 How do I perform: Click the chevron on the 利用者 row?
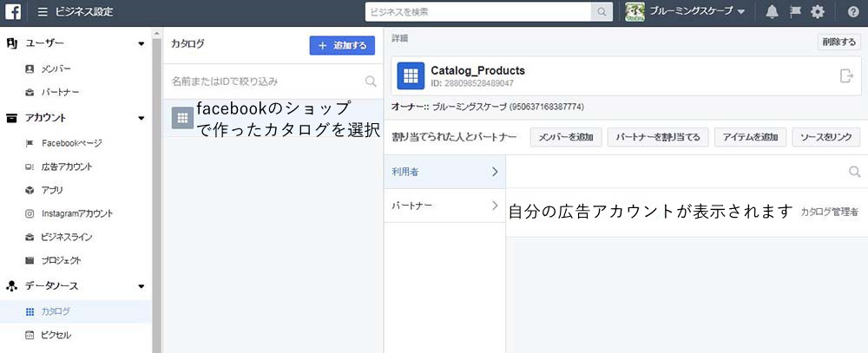click(x=495, y=172)
